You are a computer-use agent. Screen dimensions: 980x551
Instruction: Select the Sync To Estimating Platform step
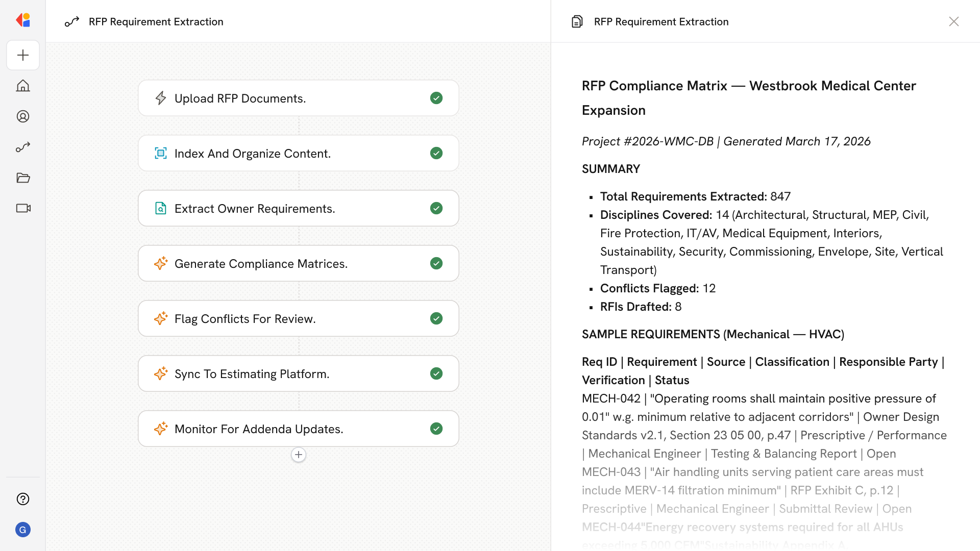(x=298, y=373)
